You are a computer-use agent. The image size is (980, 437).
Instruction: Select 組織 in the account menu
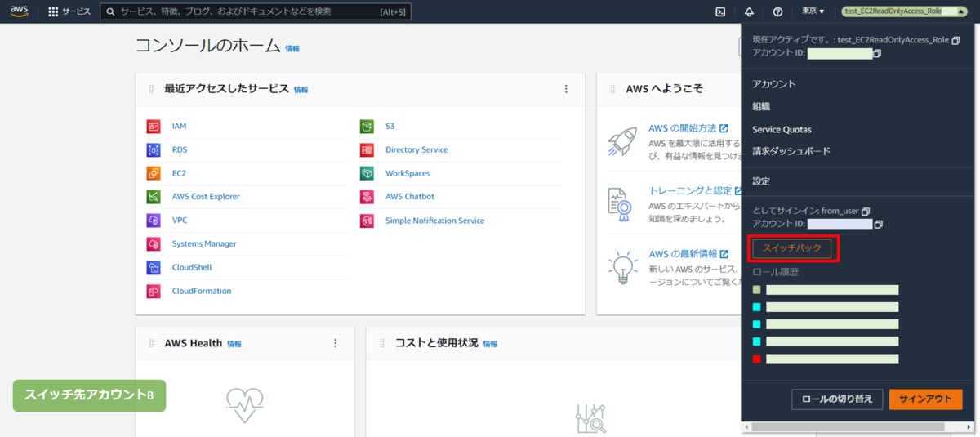pos(761,106)
